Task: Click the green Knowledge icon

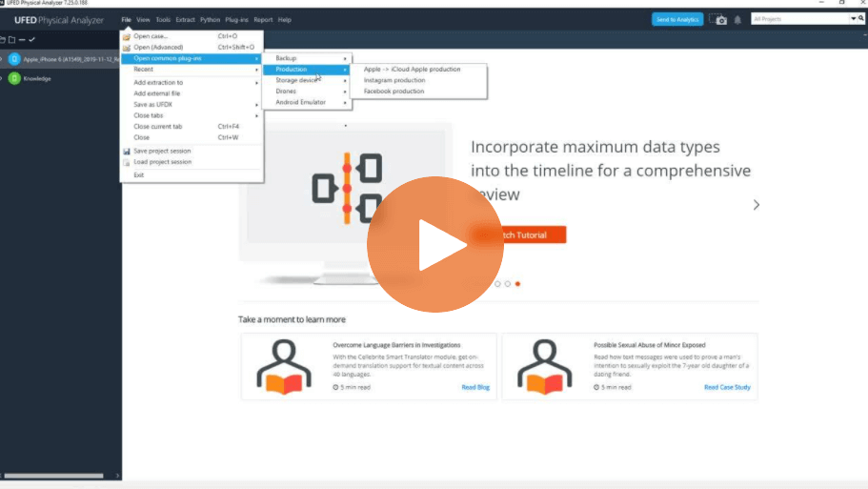Action: click(x=14, y=78)
